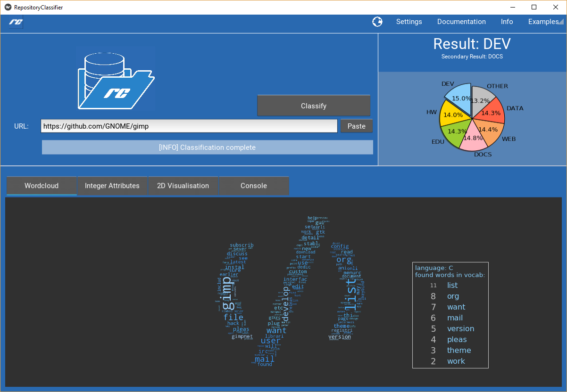Click the word 'mail' in the vocab list
Viewport: 567px width, 392px height.
pos(455,318)
